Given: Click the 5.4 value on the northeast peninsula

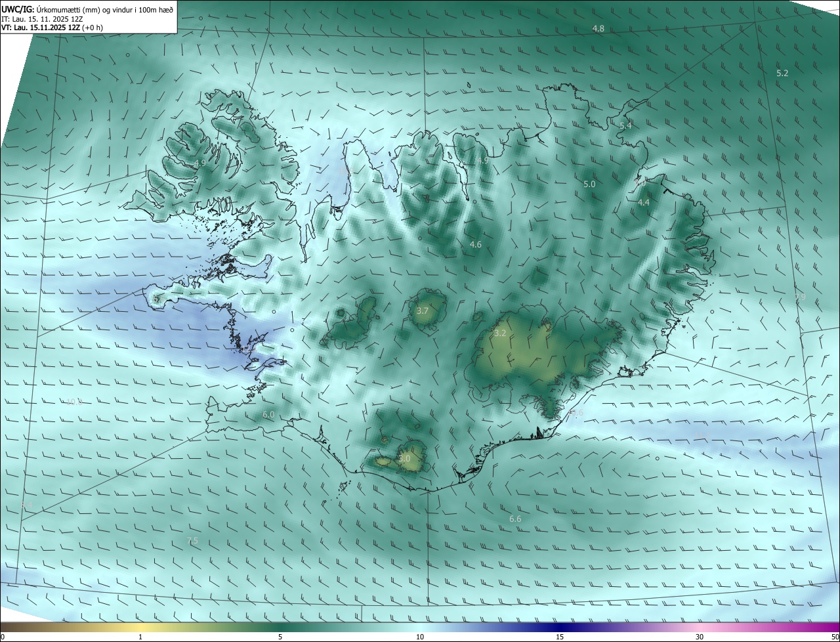Looking at the screenshot, I should (625, 125).
